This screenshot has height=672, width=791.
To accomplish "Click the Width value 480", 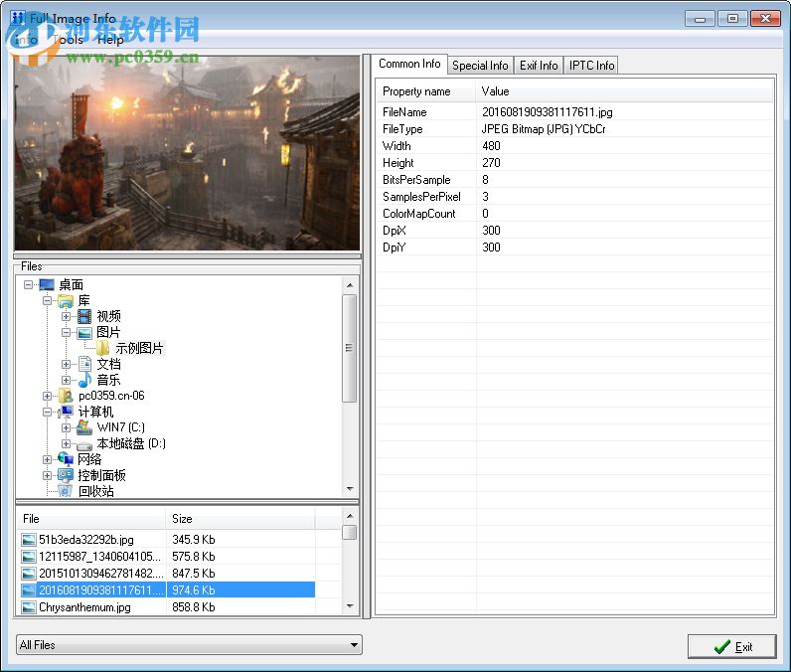I will point(491,146).
